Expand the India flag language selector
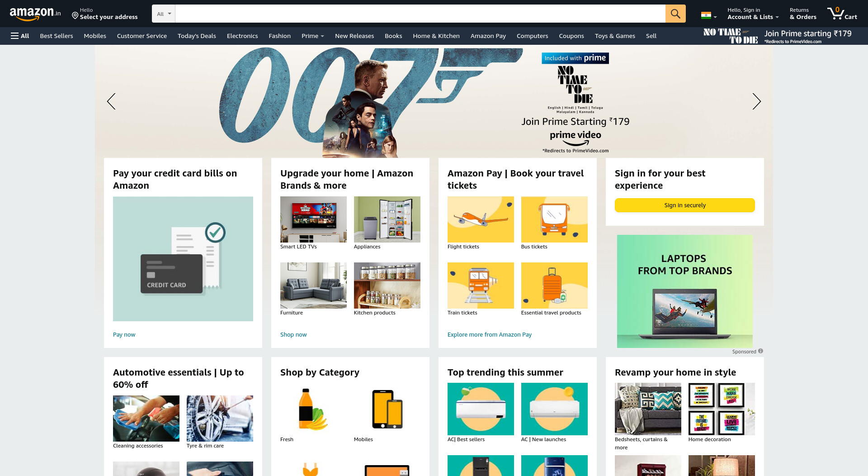 tap(708, 16)
